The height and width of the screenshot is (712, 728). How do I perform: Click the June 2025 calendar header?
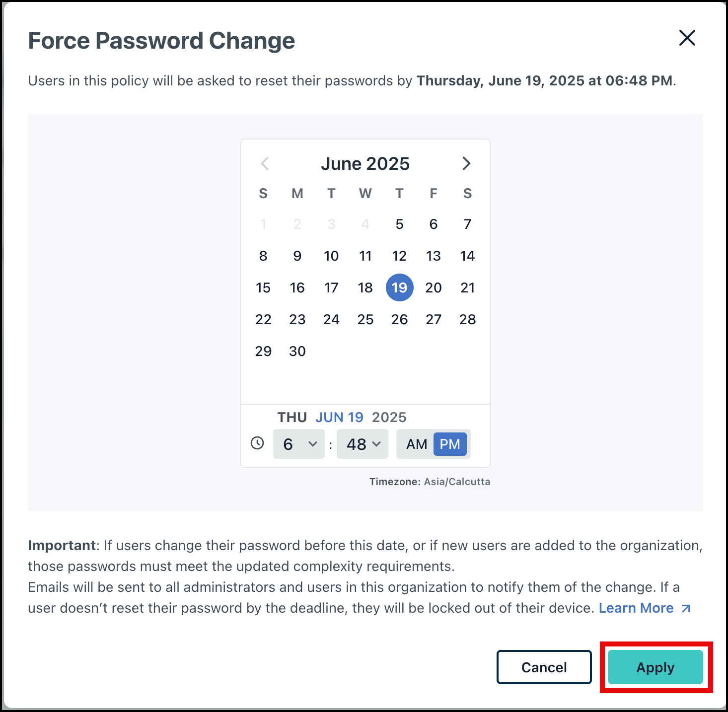pos(365,163)
